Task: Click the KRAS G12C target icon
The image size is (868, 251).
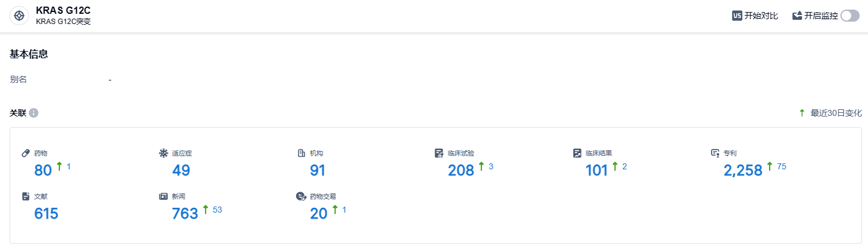Action: pos(19,16)
